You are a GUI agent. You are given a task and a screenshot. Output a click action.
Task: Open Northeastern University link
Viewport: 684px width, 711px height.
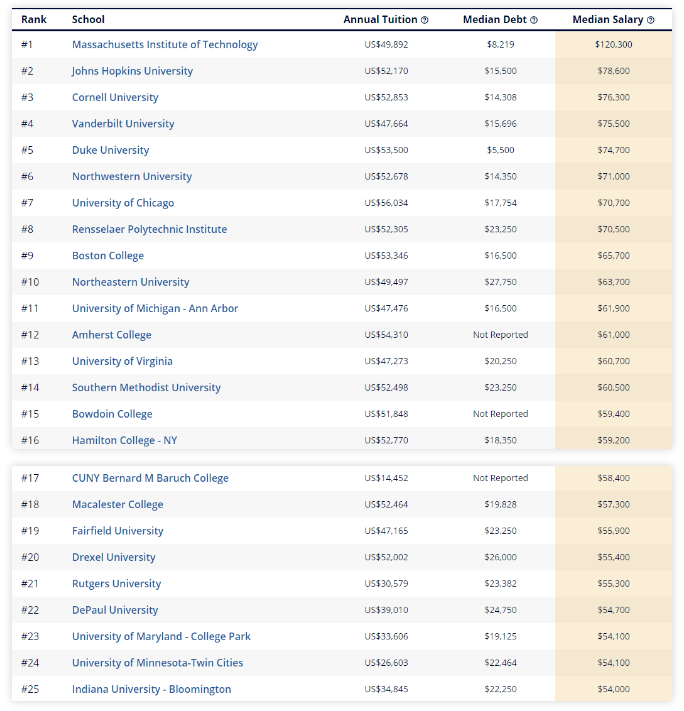click(x=131, y=282)
